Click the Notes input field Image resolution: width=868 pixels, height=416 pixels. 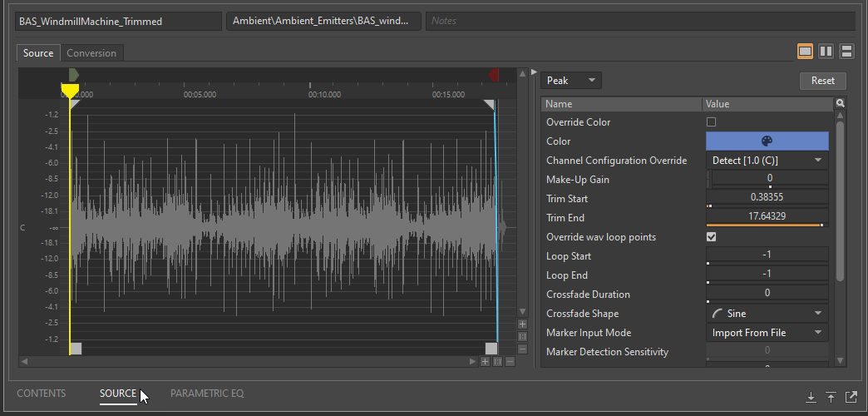640,21
